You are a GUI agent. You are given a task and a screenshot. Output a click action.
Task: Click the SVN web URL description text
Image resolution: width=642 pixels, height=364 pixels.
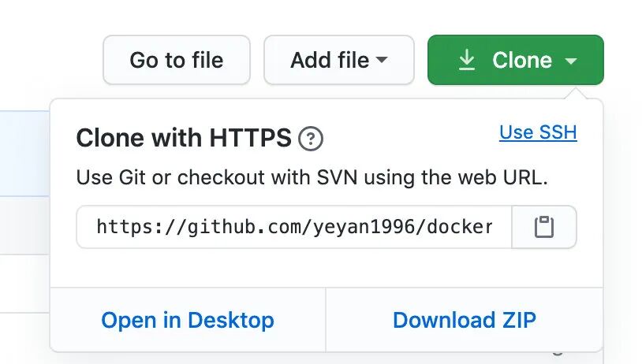pos(312,177)
